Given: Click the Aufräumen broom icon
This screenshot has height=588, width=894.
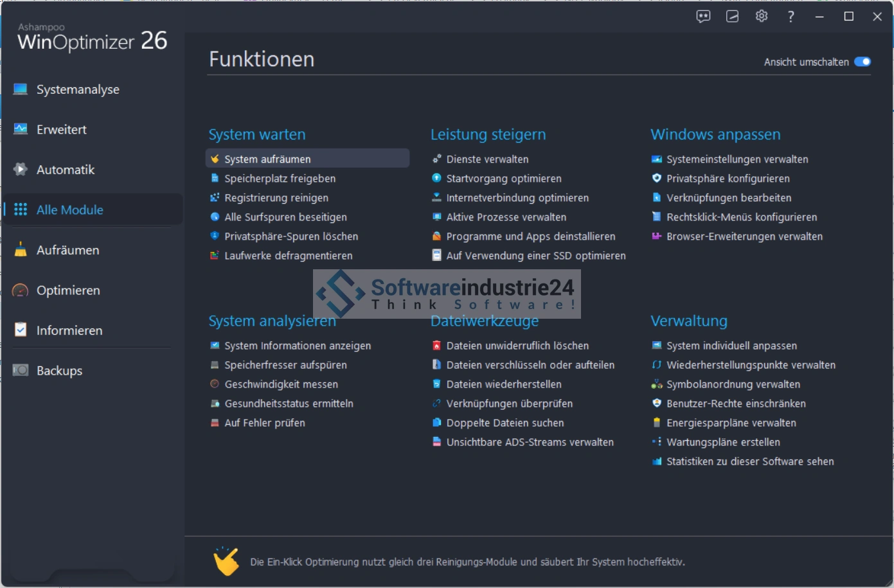Looking at the screenshot, I should pyautogui.click(x=21, y=250).
